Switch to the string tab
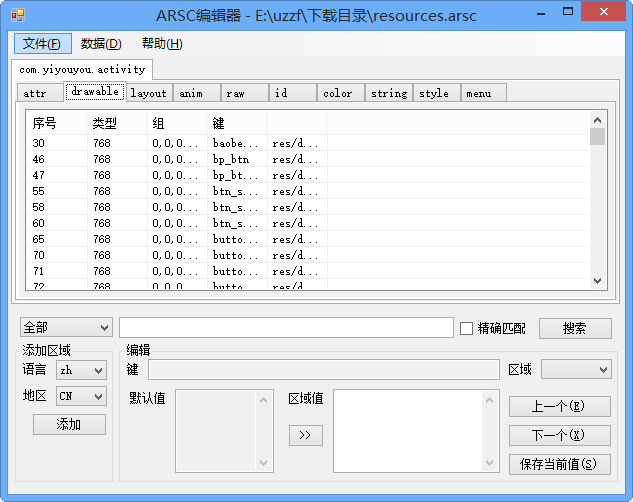633x502 pixels. tap(389, 93)
